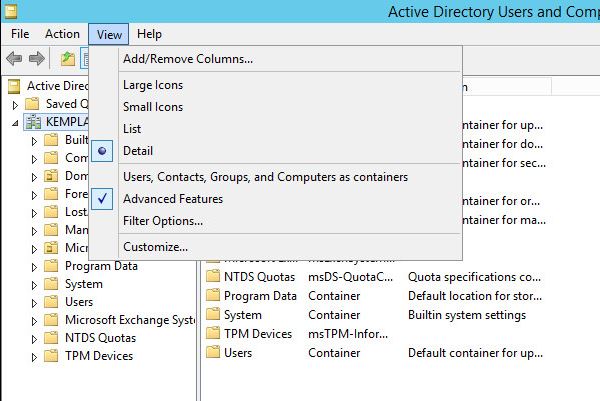Click the System folder icon in the list
Screen dimensions: 600x401
[213, 314]
